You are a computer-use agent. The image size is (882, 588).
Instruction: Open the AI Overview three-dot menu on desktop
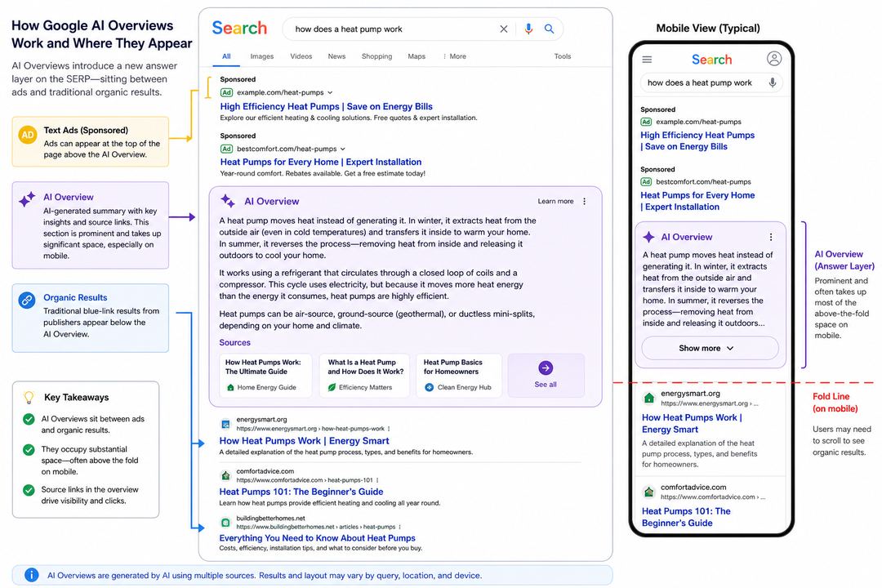(x=585, y=202)
